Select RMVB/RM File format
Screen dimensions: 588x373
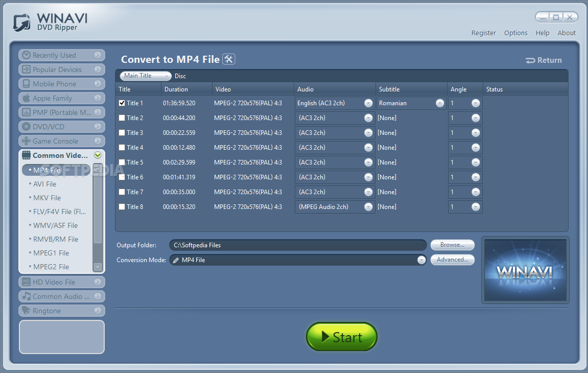(x=56, y=239)
